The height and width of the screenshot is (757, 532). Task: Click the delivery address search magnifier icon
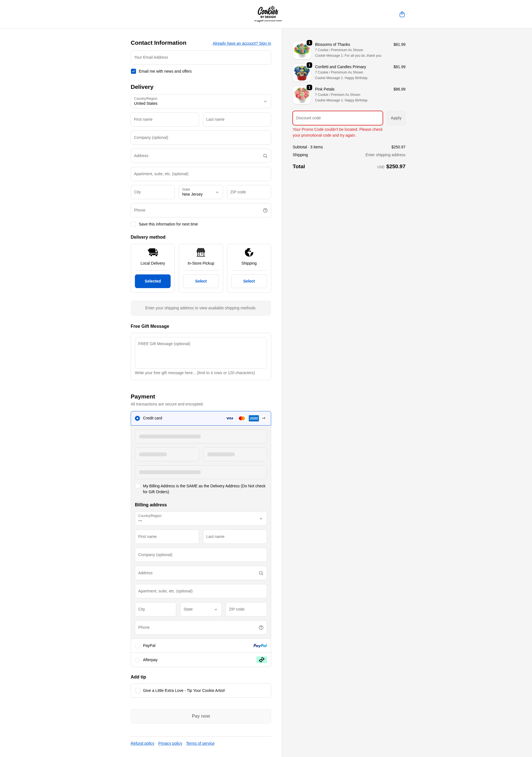265,156
